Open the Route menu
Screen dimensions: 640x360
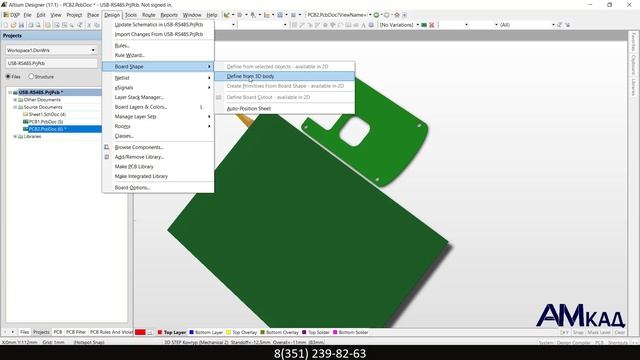149,15
